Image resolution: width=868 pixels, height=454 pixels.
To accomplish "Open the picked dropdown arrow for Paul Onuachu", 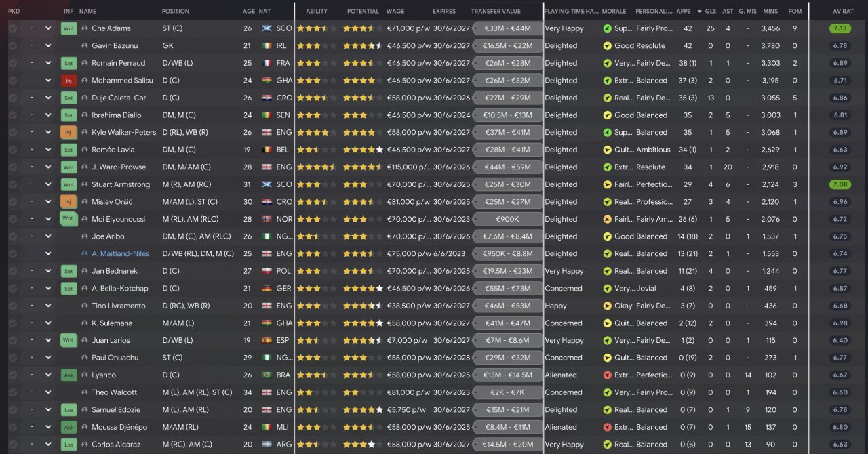I will (48, 358).
